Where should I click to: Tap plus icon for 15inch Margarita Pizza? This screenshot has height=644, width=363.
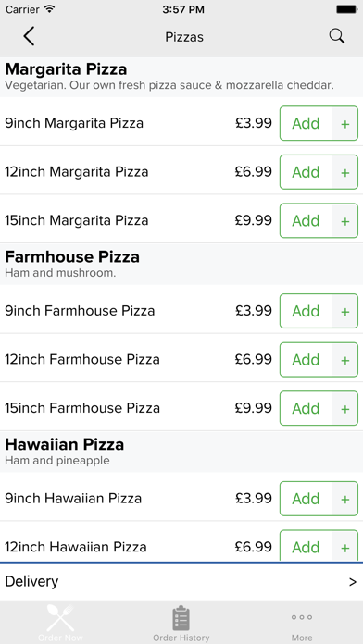coord(345,220)
